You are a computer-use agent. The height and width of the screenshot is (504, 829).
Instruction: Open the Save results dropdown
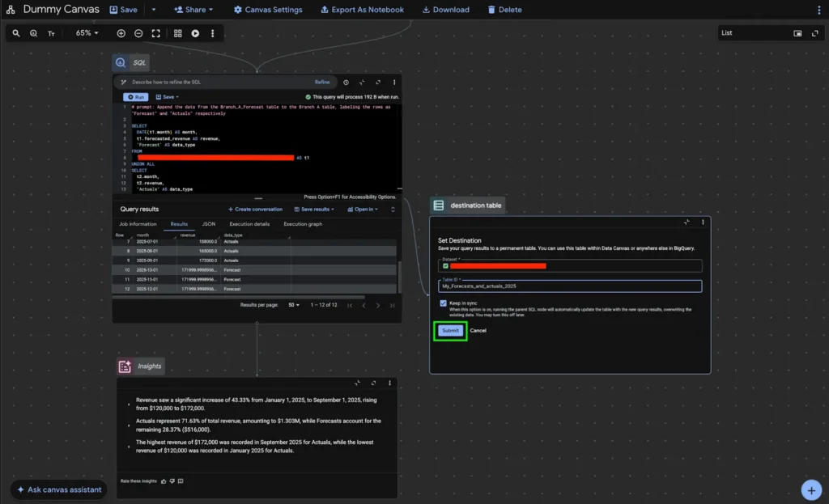314,209
